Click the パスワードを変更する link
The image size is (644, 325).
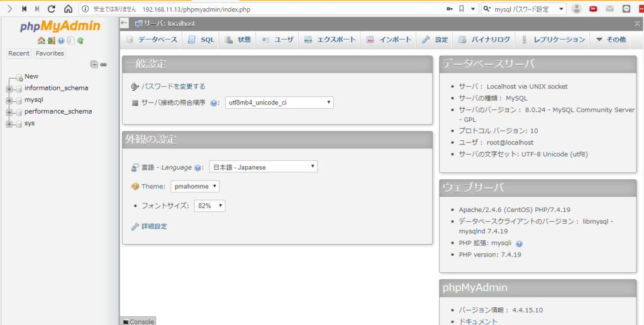click(173, 86)
